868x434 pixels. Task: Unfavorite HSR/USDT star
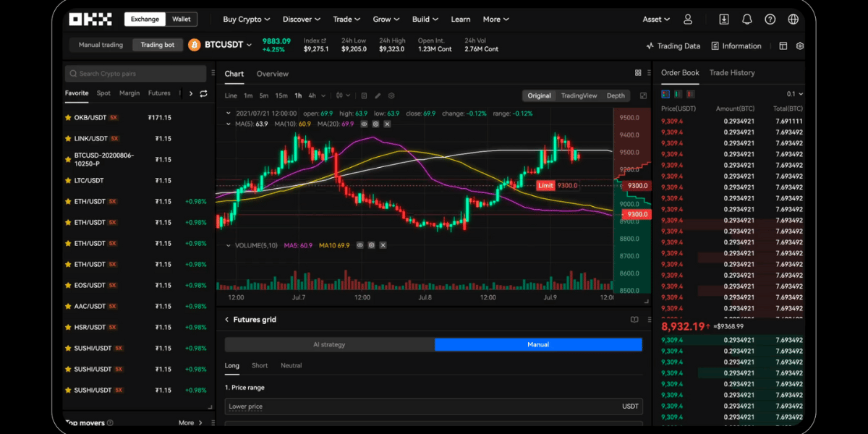pyautogui.click(x=68, y=327)
